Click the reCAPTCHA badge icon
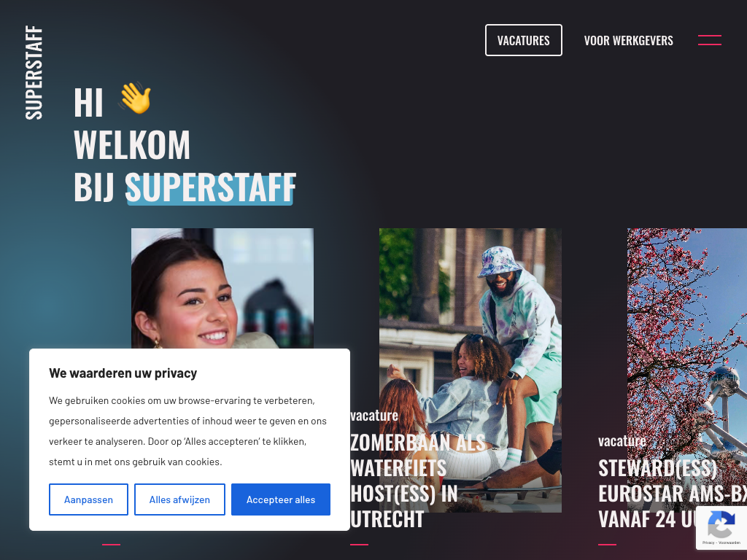The height and width of the screenshot is (560, 747). pos(721,524)
